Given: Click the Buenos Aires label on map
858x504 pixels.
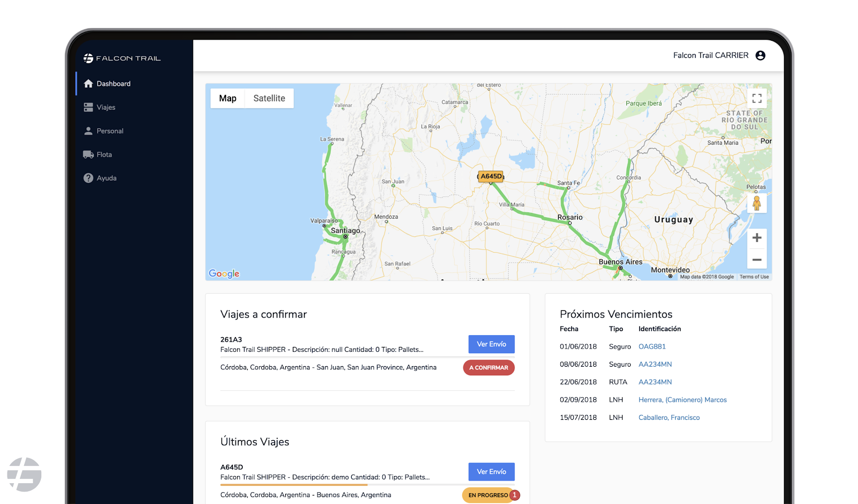Looking at the screenshot, I should 620,262.
